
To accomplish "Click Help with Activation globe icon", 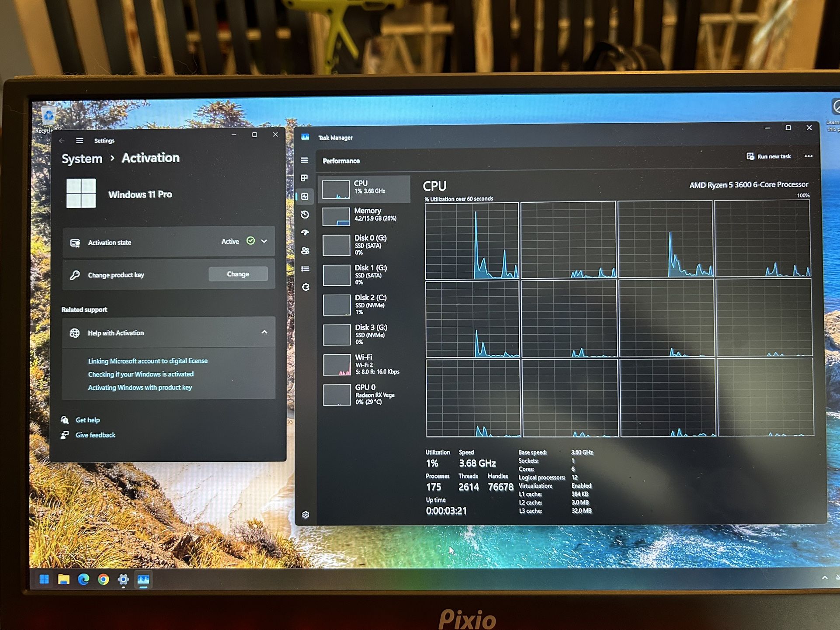I will coord(75,333).
